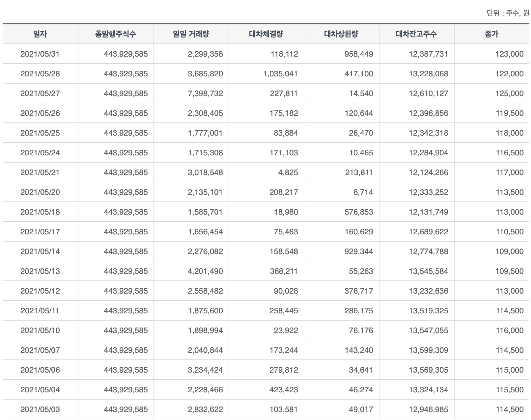Click closing price 119,500
The width and height of the screenshot is (531, 420).
point(510,113)
